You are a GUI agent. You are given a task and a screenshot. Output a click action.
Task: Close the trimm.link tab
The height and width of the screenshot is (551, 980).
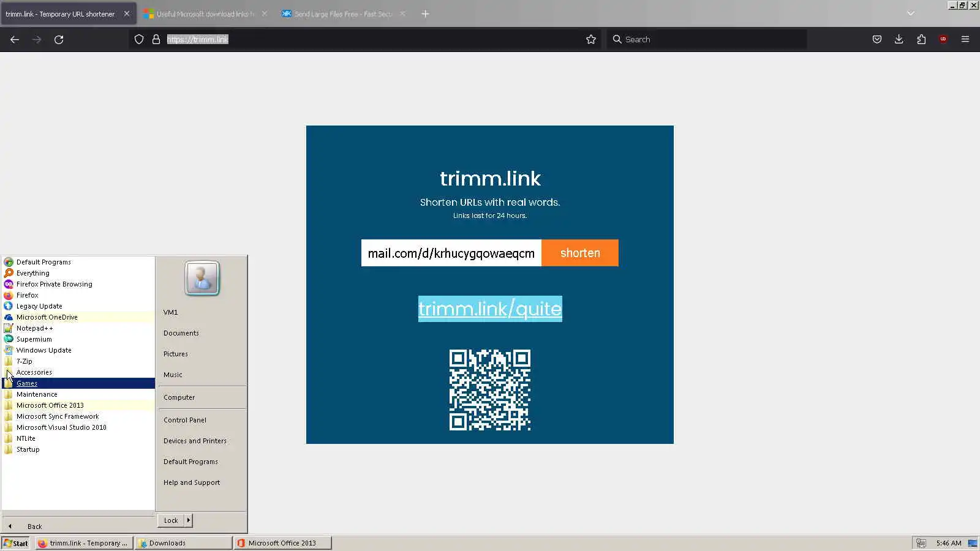pos(127,13)
